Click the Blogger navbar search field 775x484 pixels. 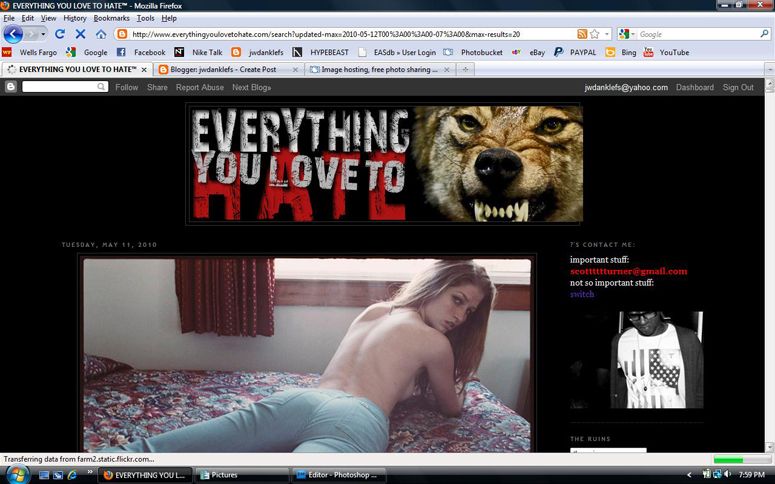65,87
